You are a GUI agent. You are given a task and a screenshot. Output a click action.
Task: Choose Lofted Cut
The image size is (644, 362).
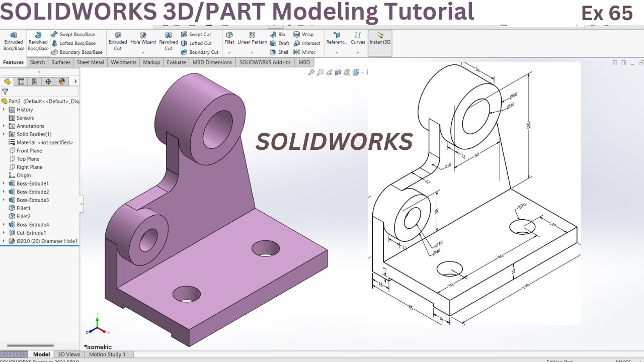coord(196,43)
